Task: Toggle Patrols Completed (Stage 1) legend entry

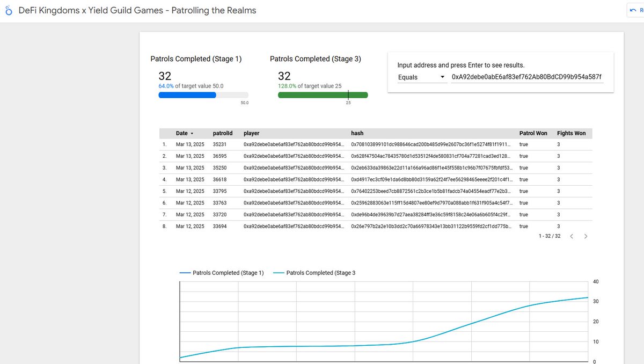Action: pyautogui.click(x=222, y=273)
